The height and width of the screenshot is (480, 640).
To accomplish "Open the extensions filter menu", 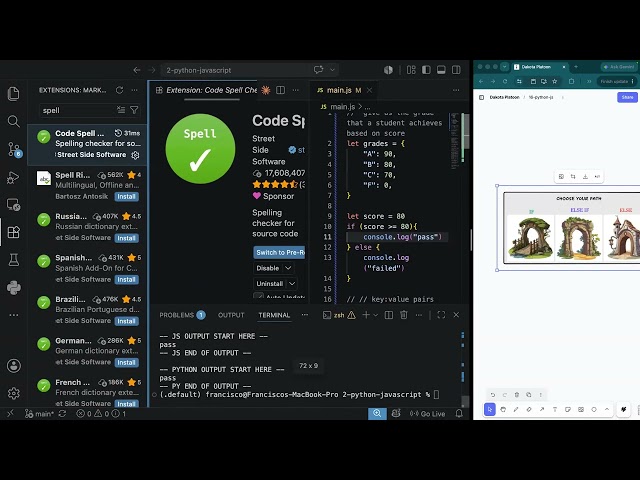I will tap(134, 110).
